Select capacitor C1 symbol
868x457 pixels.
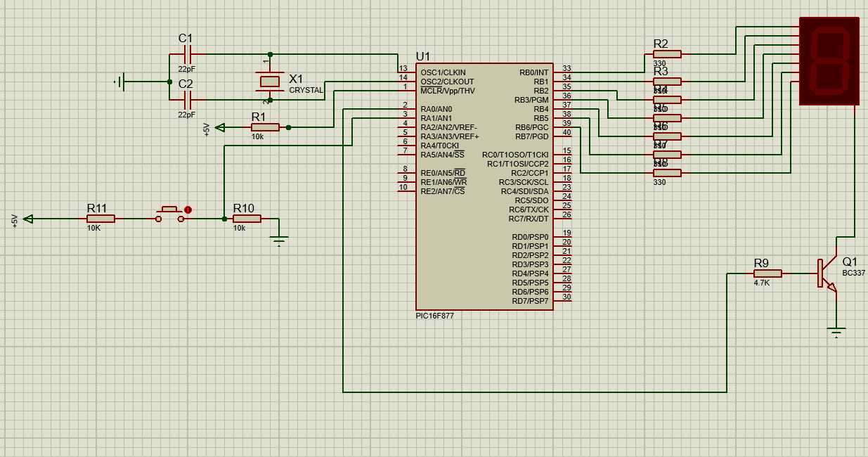(x=186, y=54)
